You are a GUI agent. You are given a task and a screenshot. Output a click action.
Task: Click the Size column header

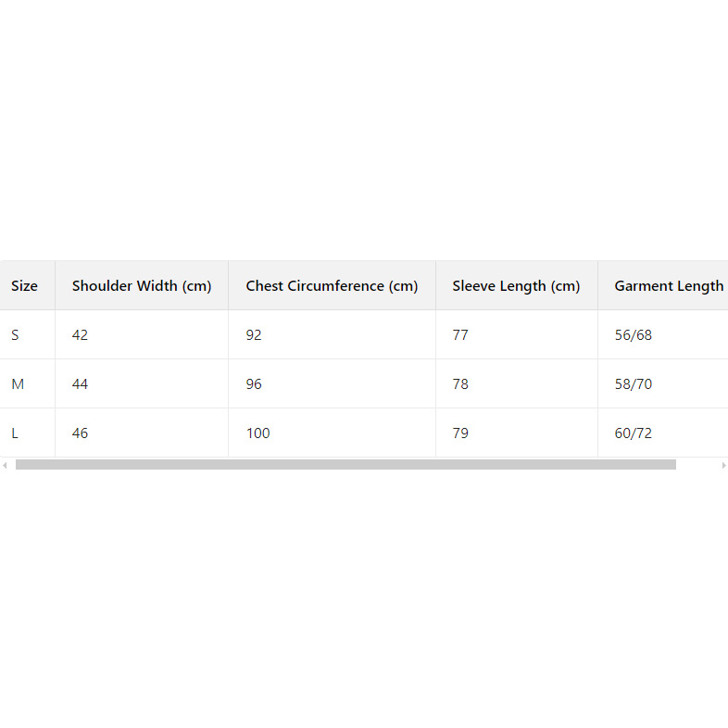(25, 286)
